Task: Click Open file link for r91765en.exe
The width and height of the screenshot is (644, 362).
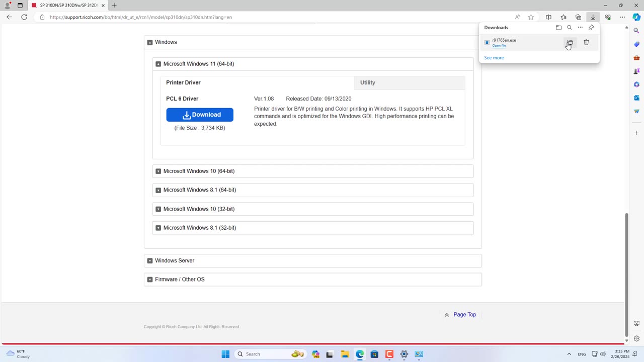Action: pyautogui.click(x=499, y=46)
